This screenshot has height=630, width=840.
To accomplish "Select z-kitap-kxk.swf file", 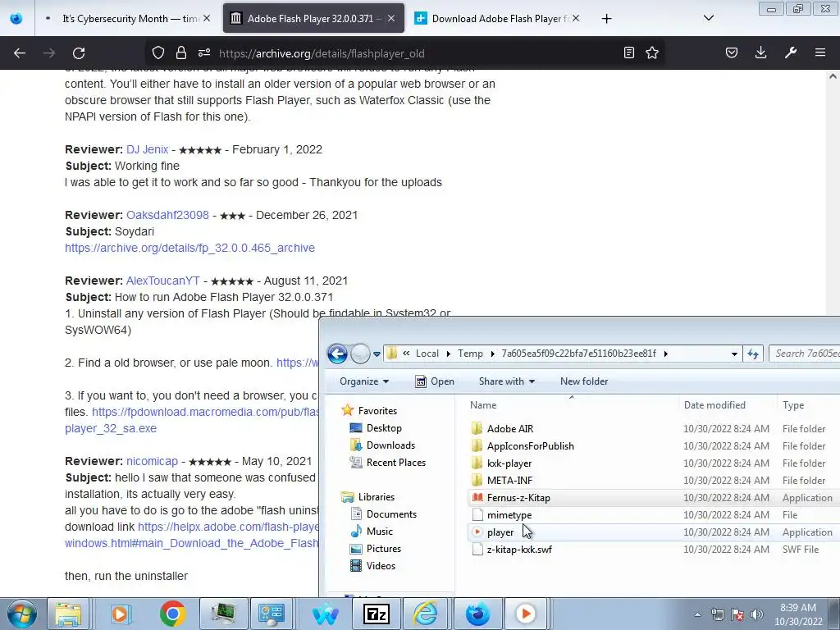I will pos(519,549).
